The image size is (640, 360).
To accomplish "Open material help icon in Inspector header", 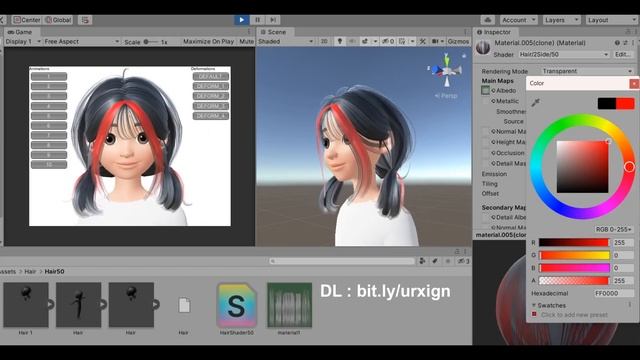I will [x=618, y=42].
